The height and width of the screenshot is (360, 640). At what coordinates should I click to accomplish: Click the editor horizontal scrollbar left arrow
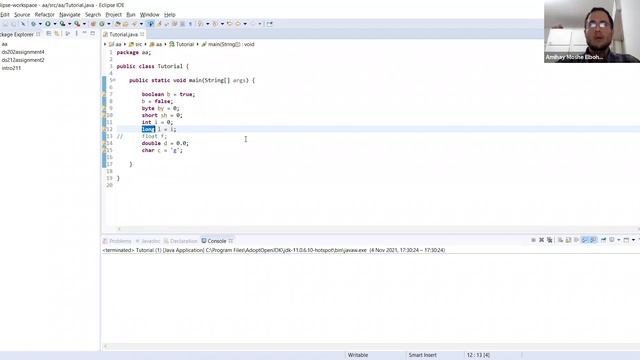tap(119, 229)
